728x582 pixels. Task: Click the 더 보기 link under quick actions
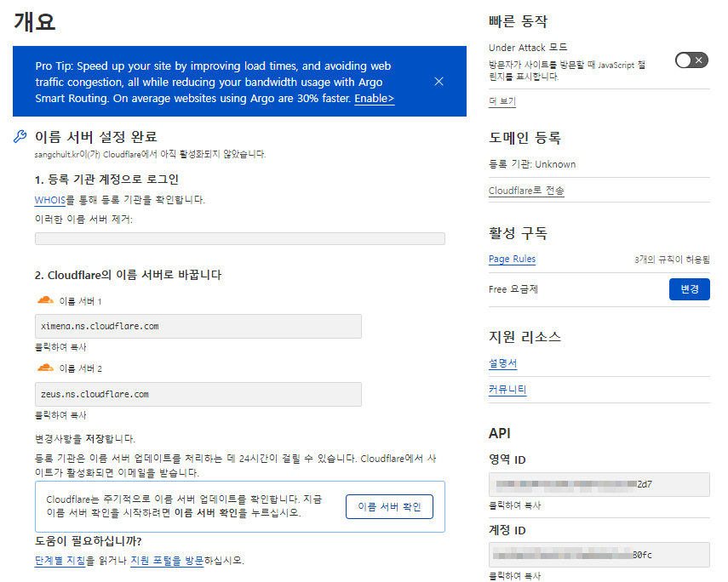tap(502, 101)
